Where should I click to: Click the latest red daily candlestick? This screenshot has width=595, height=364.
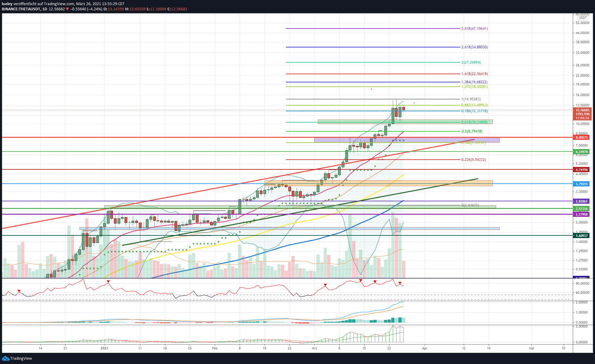point(403,108)
